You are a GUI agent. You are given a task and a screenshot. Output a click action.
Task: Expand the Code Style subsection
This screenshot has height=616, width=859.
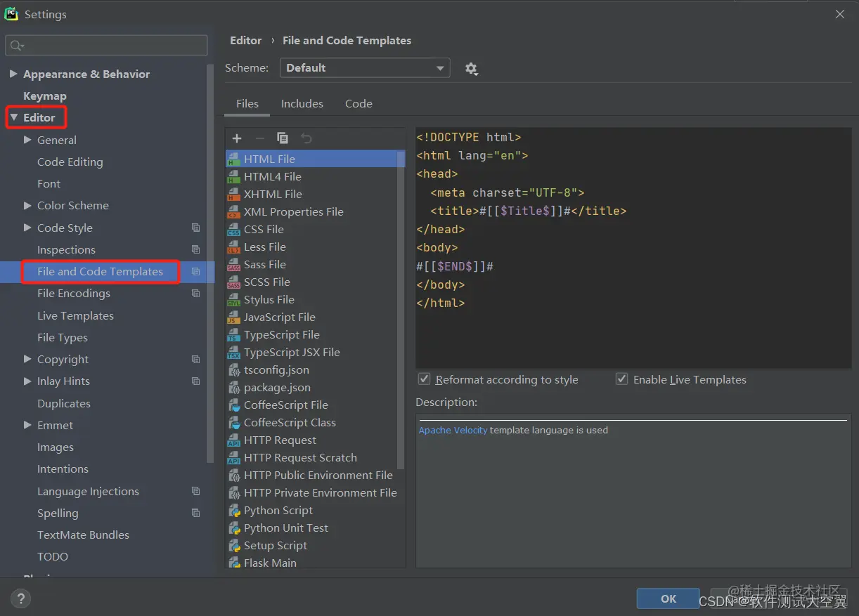27,228
